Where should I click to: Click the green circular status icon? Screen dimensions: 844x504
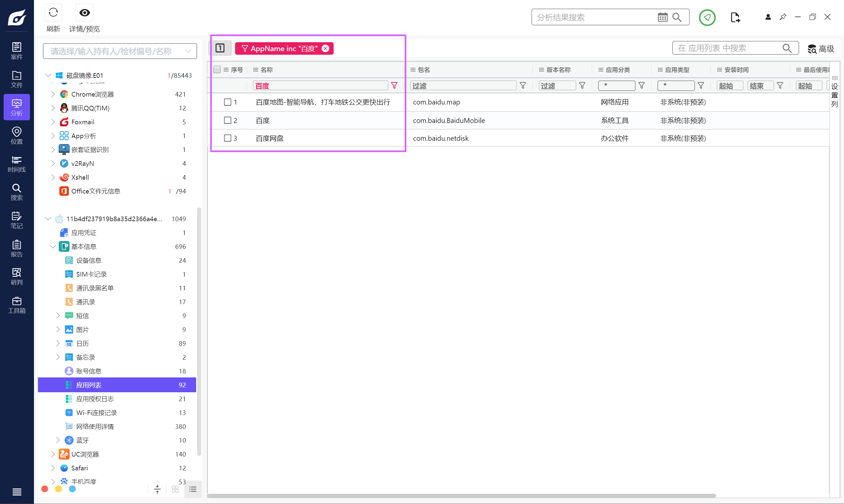click(707, 17)
